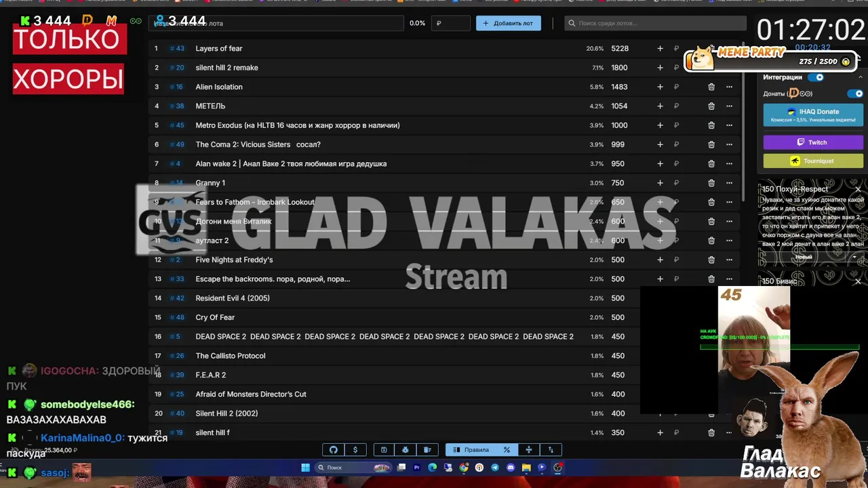Dismiss the 150 бивис donation card
This screenshot has width=868, height=488.
click(858, 281)
